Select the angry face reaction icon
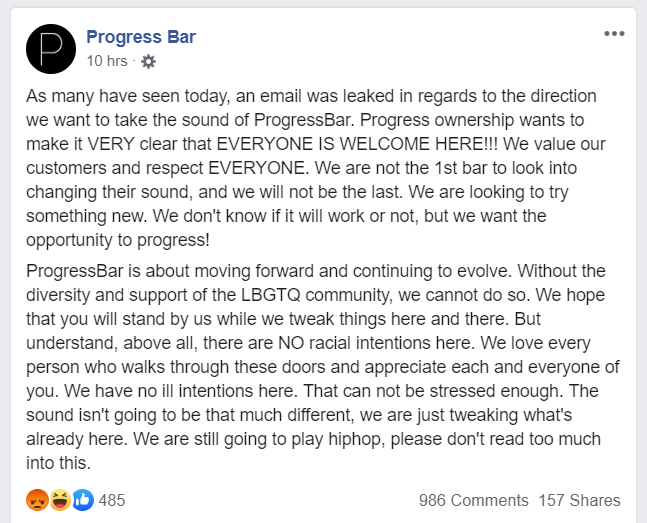The height and width of the screenshot is (523, 647). pos(37,500)
